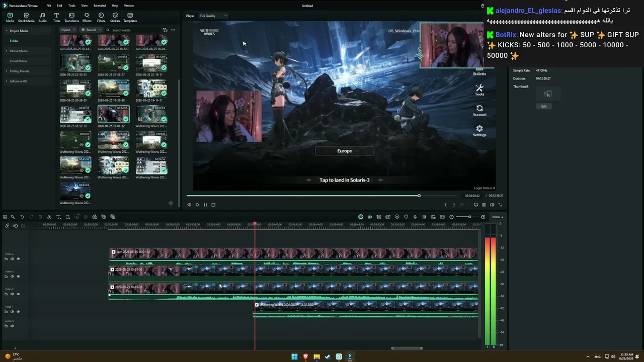
Task: Open the Meter dropdown
Action: [498, 217]
